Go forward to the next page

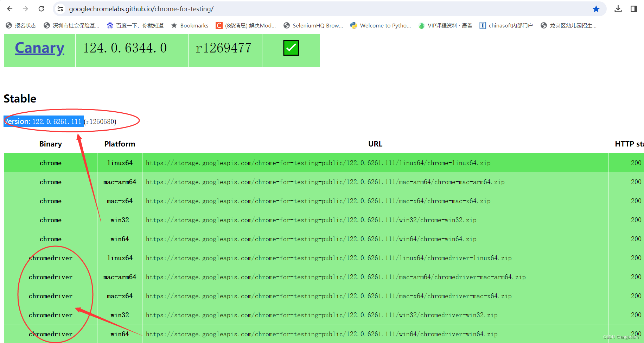click(25, 9)
